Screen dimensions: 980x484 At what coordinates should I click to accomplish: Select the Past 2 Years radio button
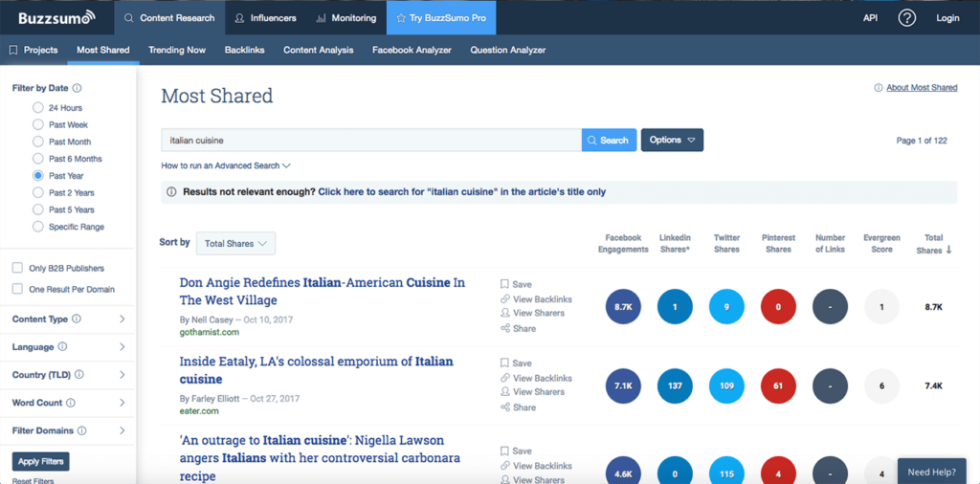coord(38,192)
